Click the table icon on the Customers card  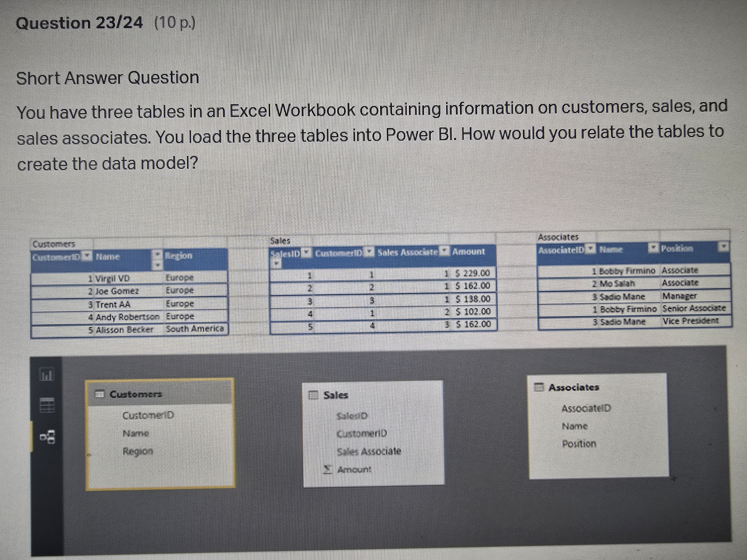tap(100, 393)
